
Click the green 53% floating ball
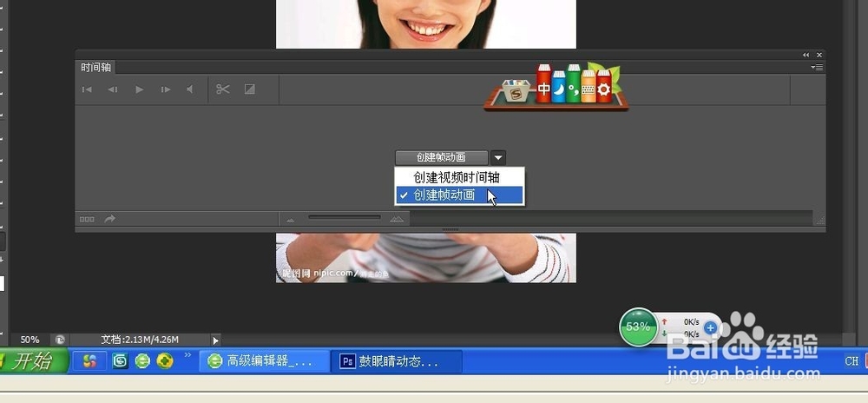pyautogui.click(x=638, y=327)
